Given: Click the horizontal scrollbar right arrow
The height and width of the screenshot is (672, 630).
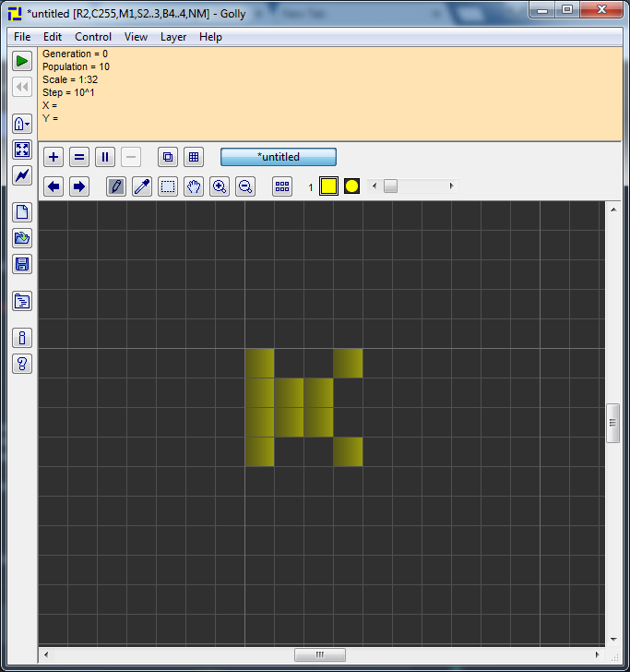Looking at the screenshot, I should (597, 654).
